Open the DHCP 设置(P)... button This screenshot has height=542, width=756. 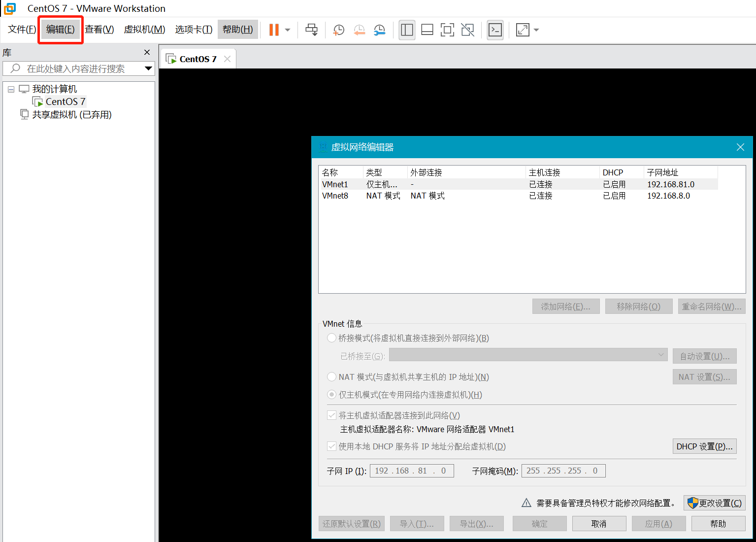pos(705,446)
